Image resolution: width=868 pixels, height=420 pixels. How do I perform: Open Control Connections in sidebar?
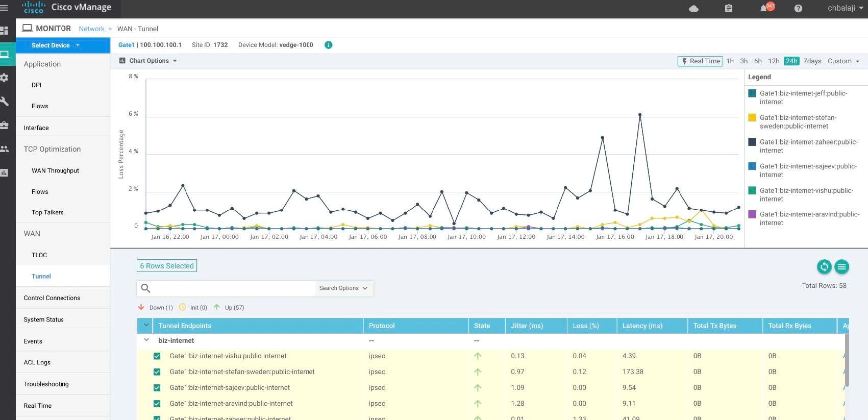point(52,298)
